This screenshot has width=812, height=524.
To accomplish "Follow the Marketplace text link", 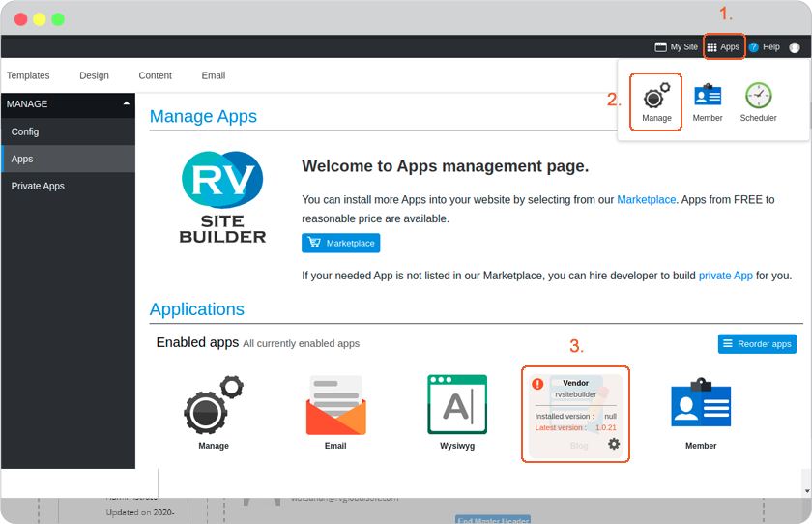I will pyautogui.click(x=647, y=200).
